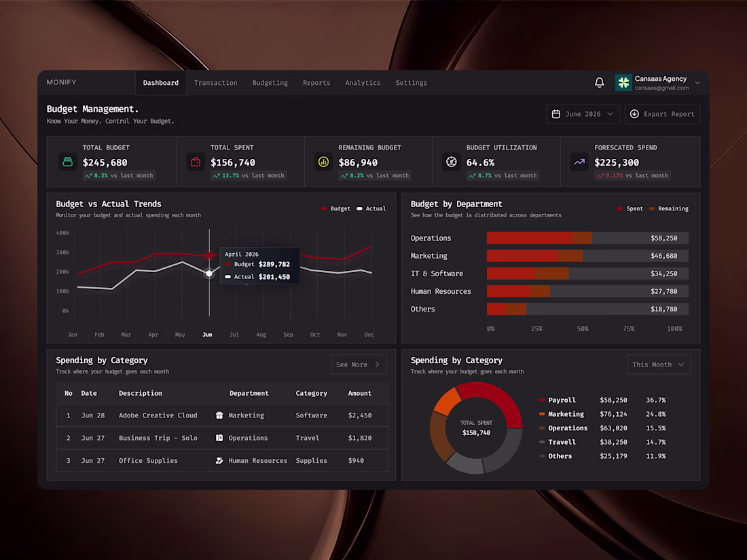This screenshot has width=747, height=560.
Task: Select the Business Trip - Solo row
Action: [223, 438]
